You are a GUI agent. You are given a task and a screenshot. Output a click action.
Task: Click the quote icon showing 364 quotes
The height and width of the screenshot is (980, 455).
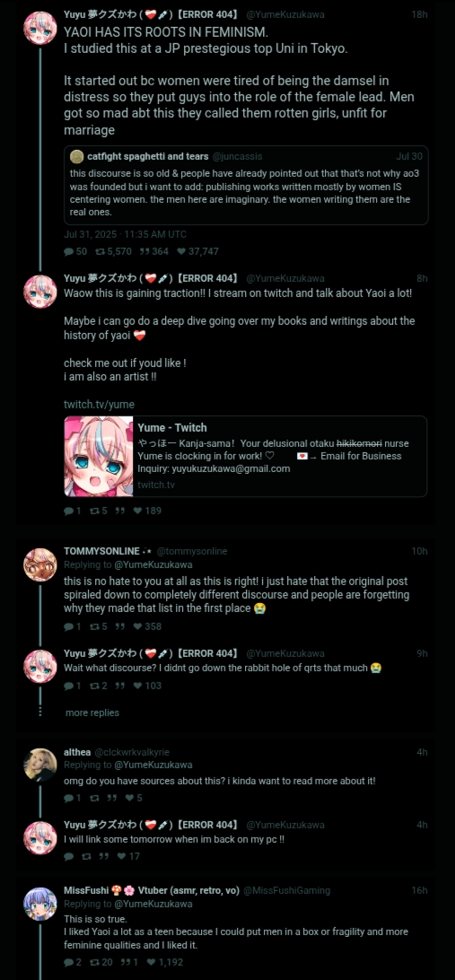click(144, 251)
